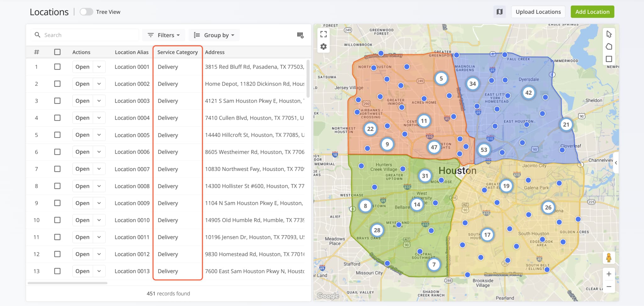Click the Add Location button
Screen dimensions: 644x306
click(592, 12)
